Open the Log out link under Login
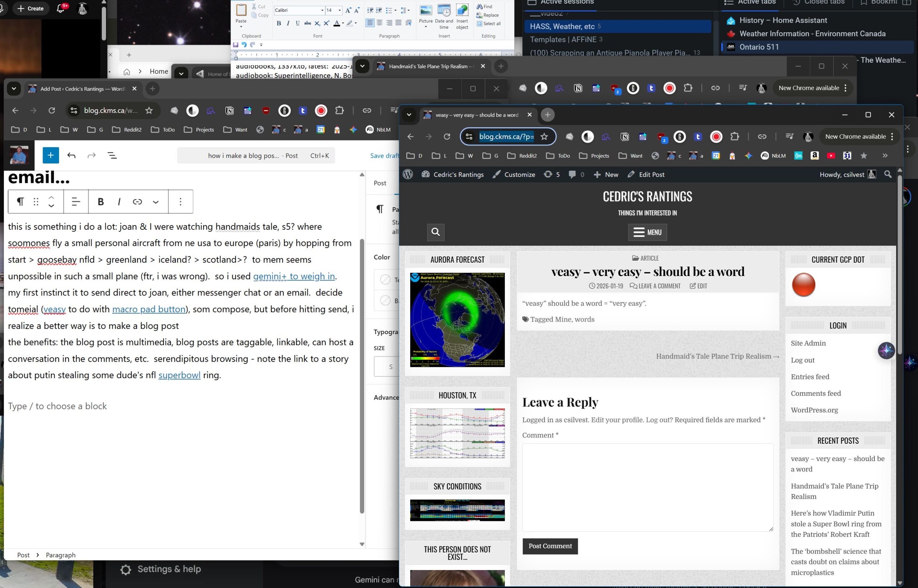 [802, 360]
